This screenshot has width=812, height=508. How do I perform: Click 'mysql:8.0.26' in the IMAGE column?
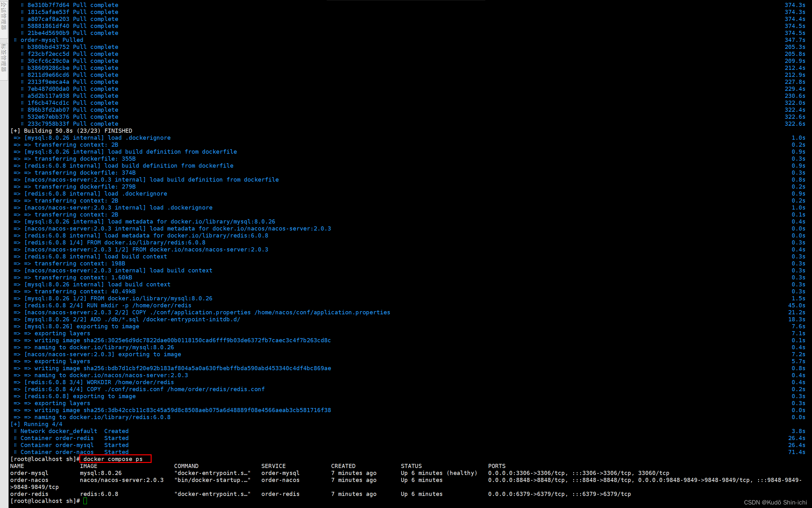point(101,473)
